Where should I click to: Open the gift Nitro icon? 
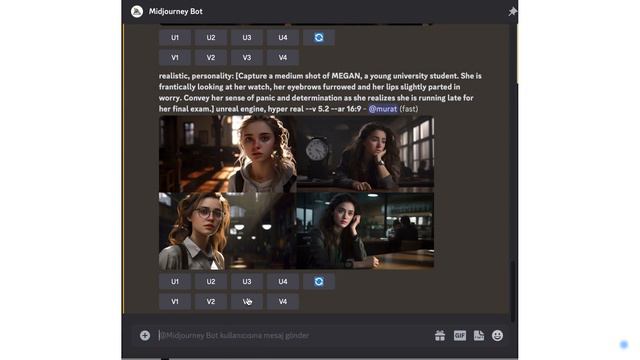click(440, 336)
